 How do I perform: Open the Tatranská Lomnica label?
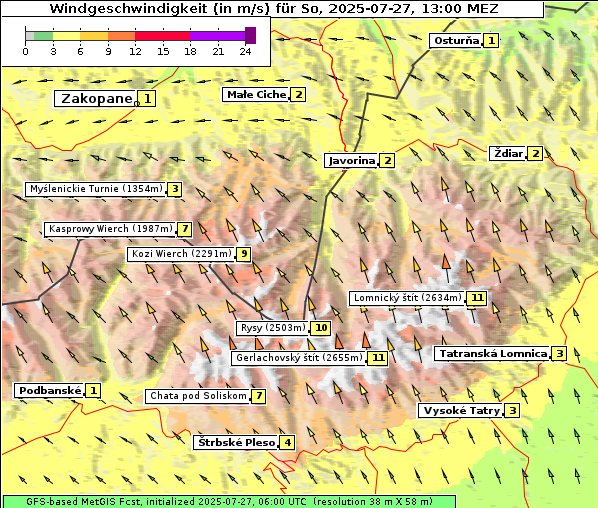tap(493, 354)
